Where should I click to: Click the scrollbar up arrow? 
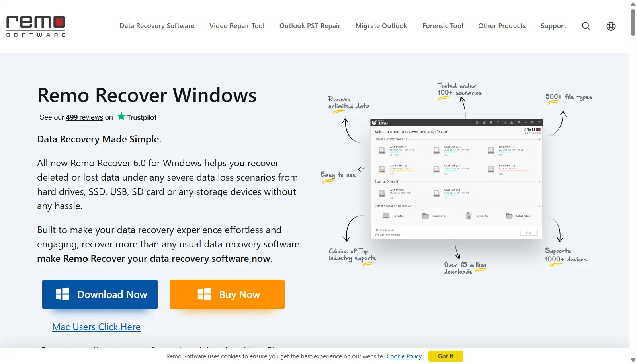click(x=633, y=4)
